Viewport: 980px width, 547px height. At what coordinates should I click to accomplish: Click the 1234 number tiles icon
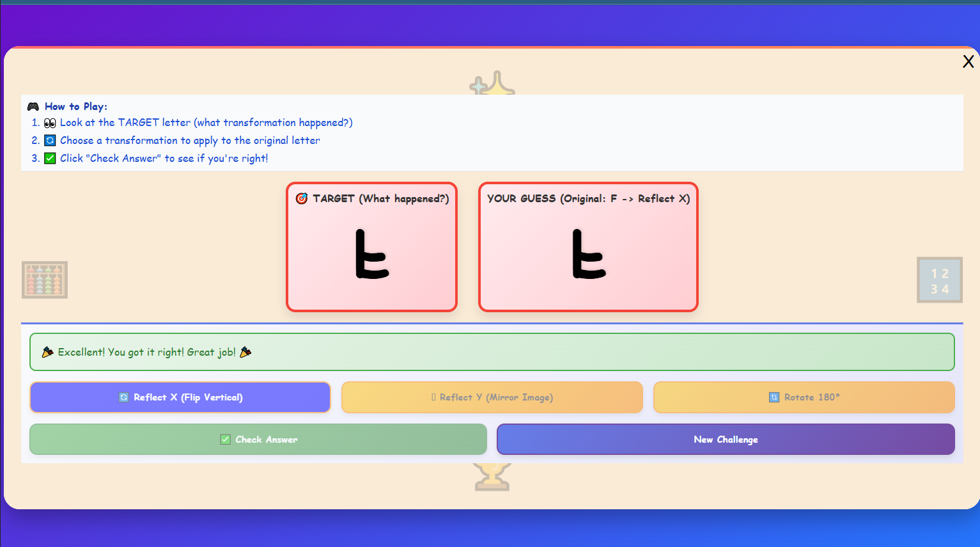click(x=939, y=280)
